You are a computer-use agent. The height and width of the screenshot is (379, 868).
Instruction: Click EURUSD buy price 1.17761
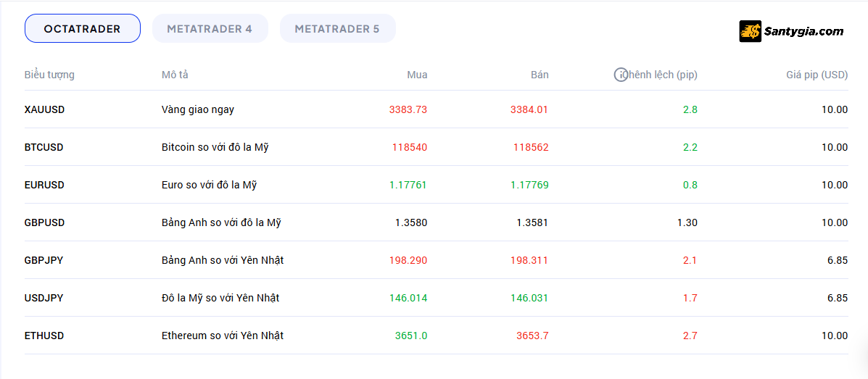408,185
